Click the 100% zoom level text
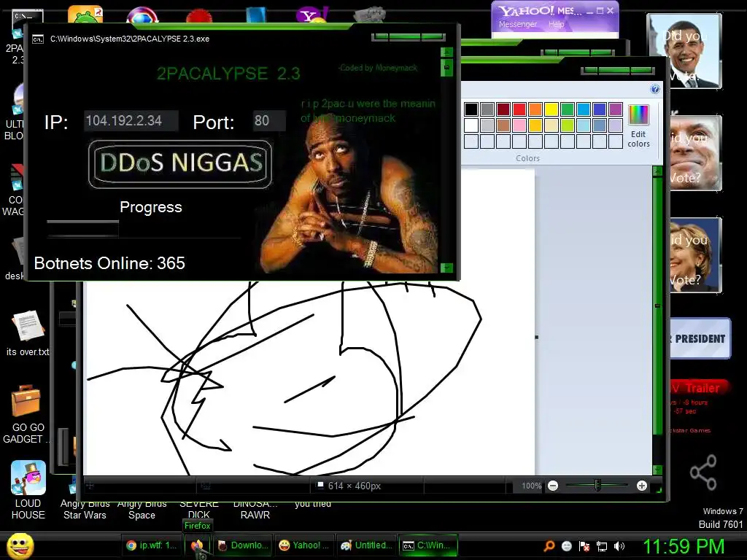 coord(532,486)
